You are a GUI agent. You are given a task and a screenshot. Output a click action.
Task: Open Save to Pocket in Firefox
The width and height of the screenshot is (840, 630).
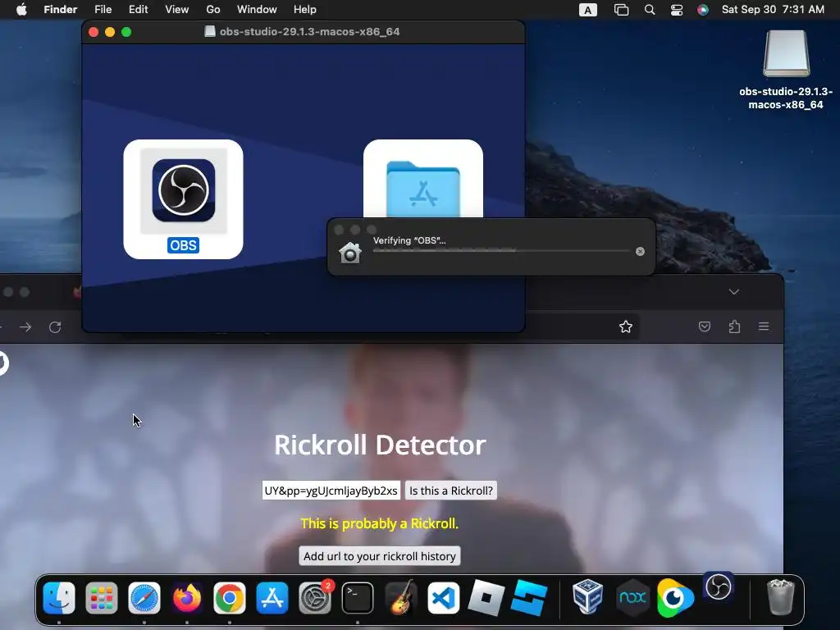pyautogui.click(x=705, y=326)
